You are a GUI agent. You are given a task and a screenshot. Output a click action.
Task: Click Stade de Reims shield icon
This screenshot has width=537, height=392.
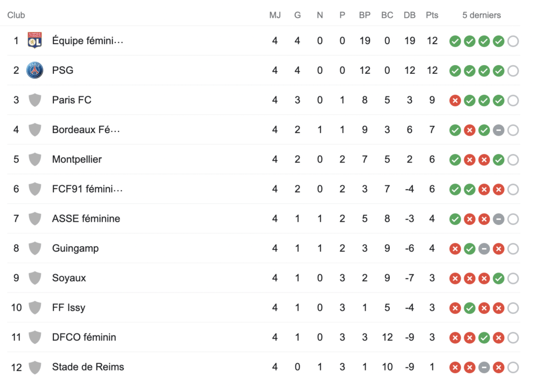tap(35, 367)
